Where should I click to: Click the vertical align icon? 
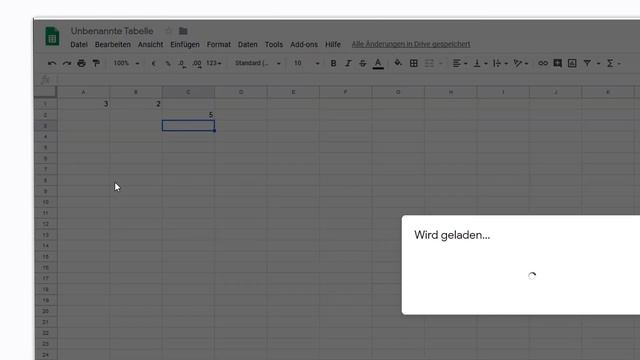click(476, 63)
